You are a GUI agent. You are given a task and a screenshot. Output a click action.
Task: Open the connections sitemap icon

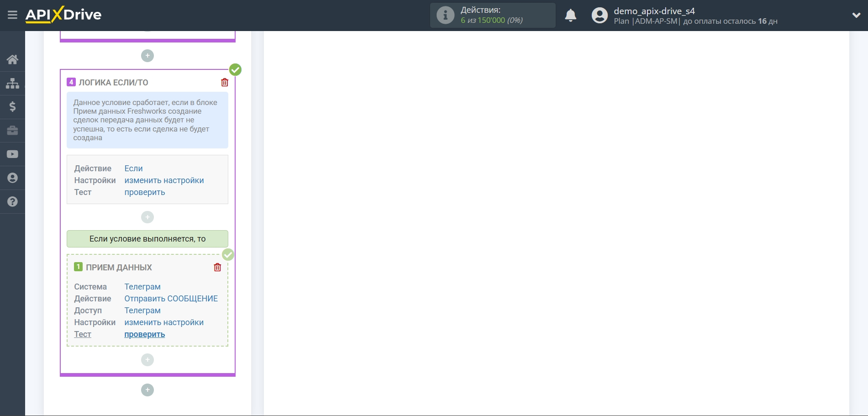[12, 83]
